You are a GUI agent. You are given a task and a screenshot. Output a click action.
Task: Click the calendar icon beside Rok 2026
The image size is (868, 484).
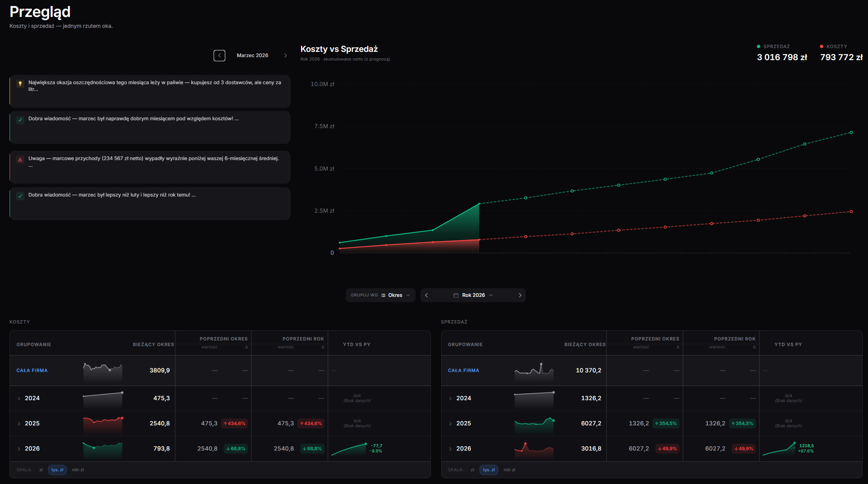456,295
